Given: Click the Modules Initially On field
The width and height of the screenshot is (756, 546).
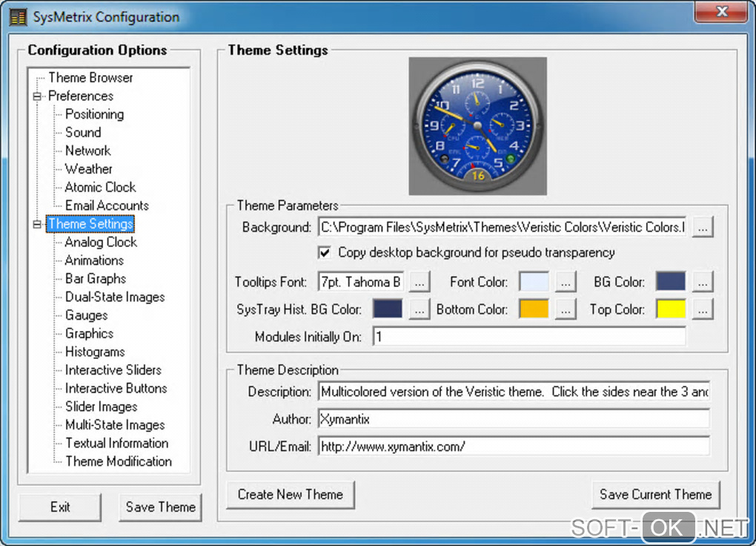Looking at the screenshot, I should 529,337.
